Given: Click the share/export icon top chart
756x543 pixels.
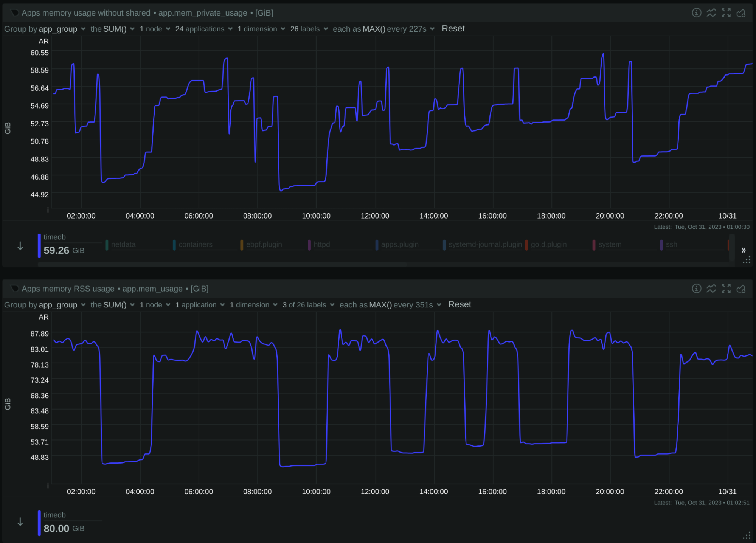Looking at the screenshot, I should 741,12.
